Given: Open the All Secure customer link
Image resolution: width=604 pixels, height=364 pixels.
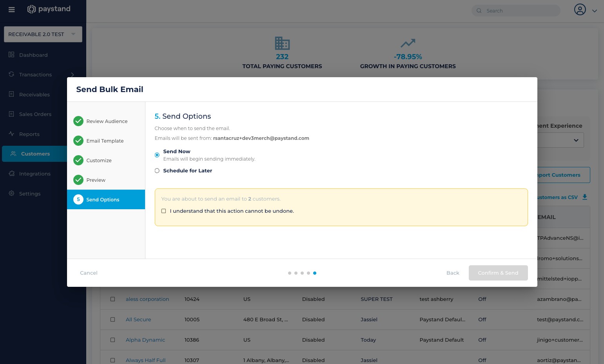Looking at the screenshot, I should (138, 319).
